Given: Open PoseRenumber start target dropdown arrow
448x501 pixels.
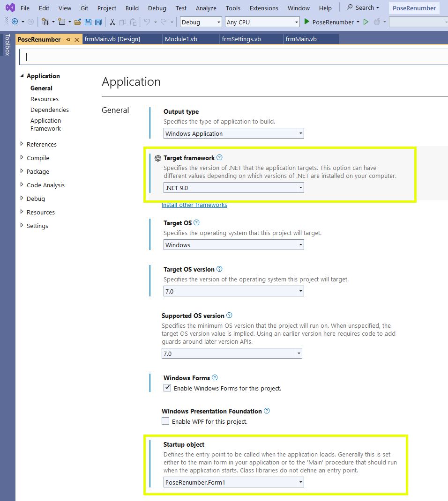Looking at the screenshot, I should click(358, 22).
